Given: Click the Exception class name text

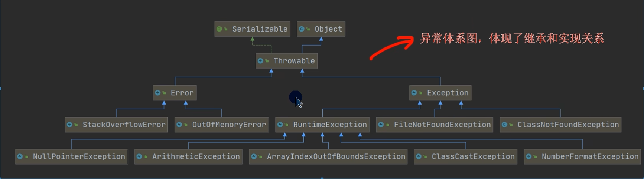Looking at the screenshot, I should (x=448, y=93).
